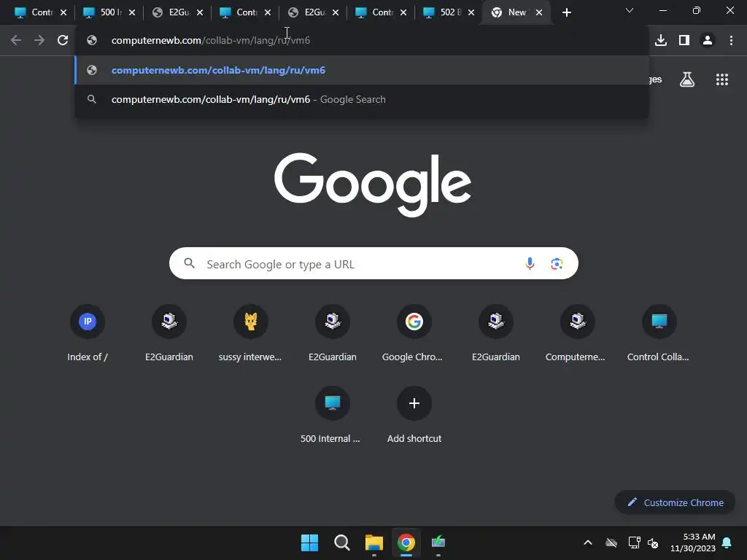Open the 'Index of /' shortcut

88,333
